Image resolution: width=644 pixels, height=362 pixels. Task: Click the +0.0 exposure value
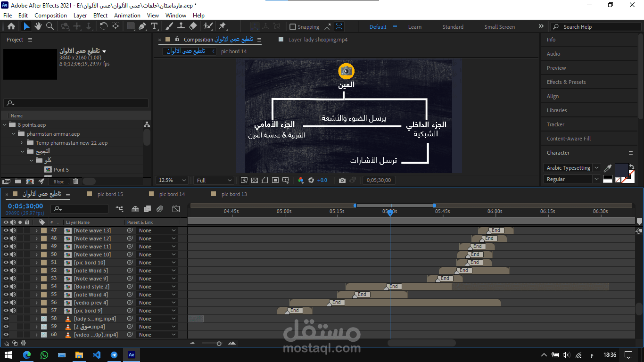tap(322, 180)
